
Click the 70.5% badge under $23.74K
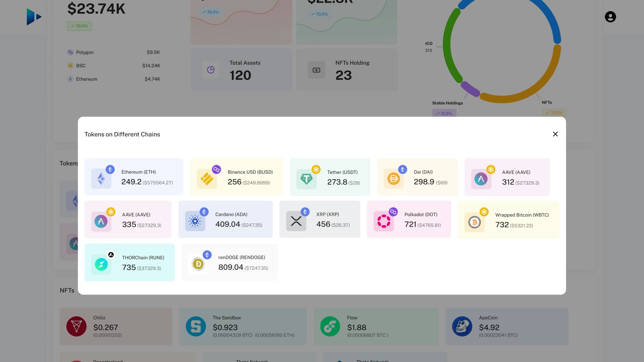79,26
